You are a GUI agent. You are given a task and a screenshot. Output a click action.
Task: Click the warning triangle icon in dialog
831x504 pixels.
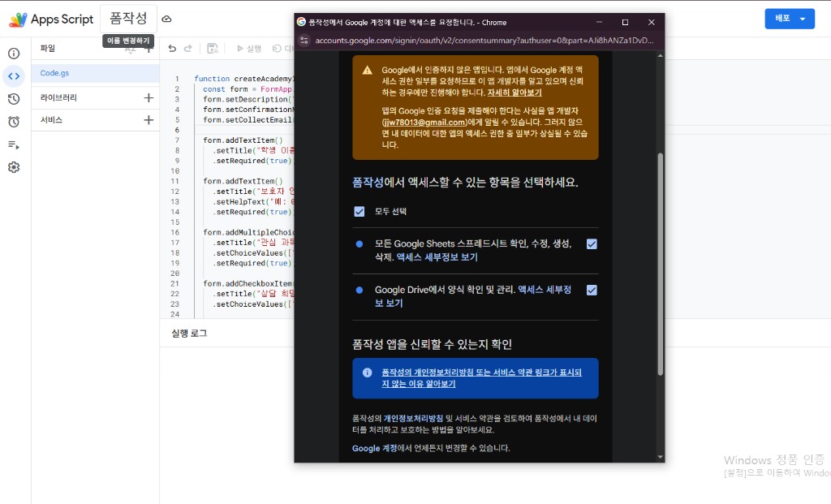click(x=368, y=71)
